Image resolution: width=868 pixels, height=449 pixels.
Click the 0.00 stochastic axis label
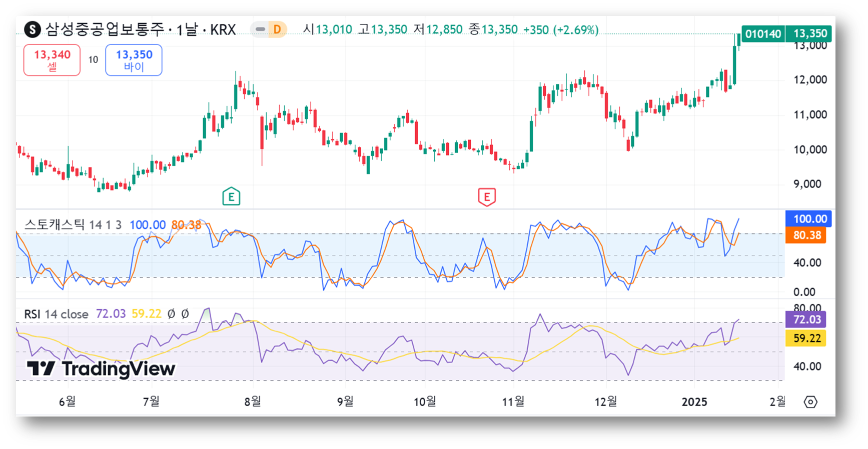(x=804, y=292)
